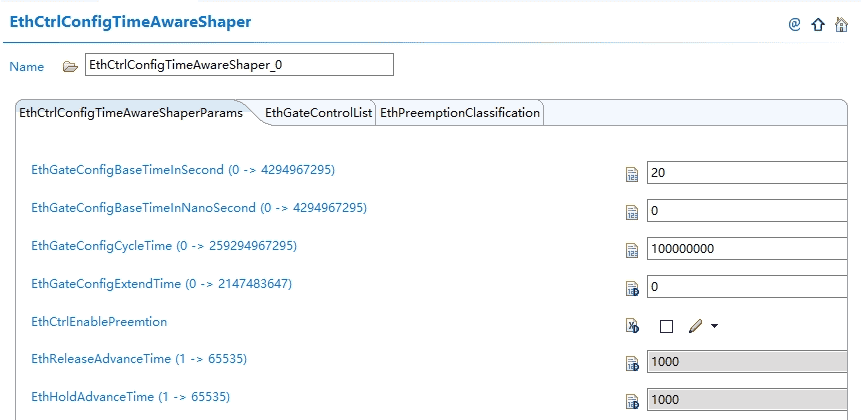
Task: Switch to EthCtrlConfigTimeAwareShaperParams tab
Action: coord(131,113)
